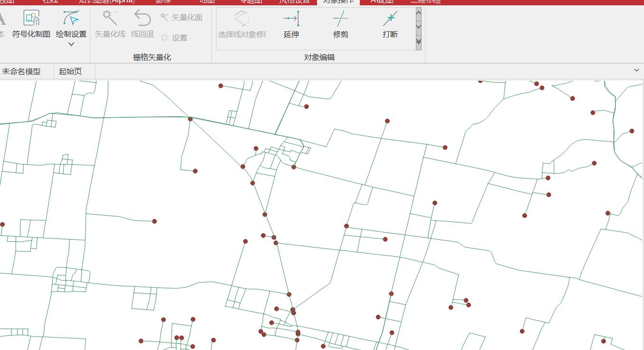The image size is (644, 350).
Task: Click the 绘制设置 icon
Action: point(71,19)
